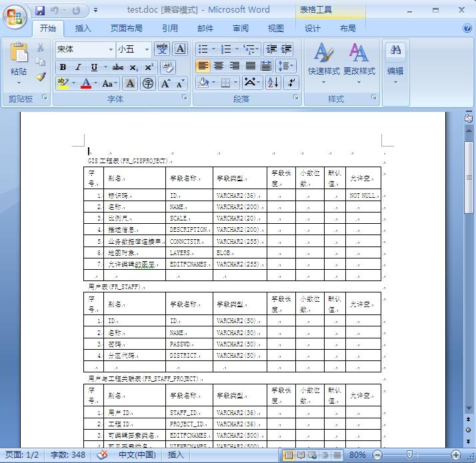476x463 pixels.
Task: Switch to the 邮件 tab
Action: pyautogui.click(x=205, y=28)
